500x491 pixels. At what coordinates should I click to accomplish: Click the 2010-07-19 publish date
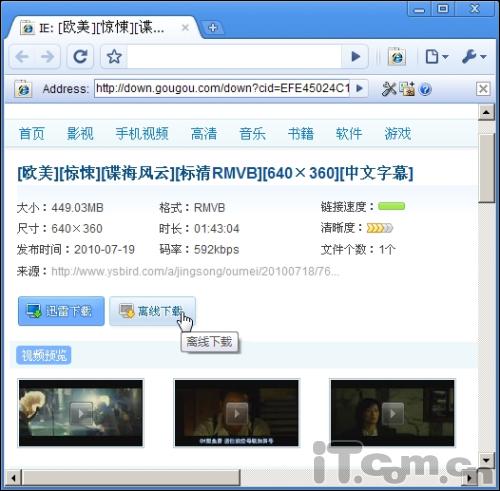104,249
